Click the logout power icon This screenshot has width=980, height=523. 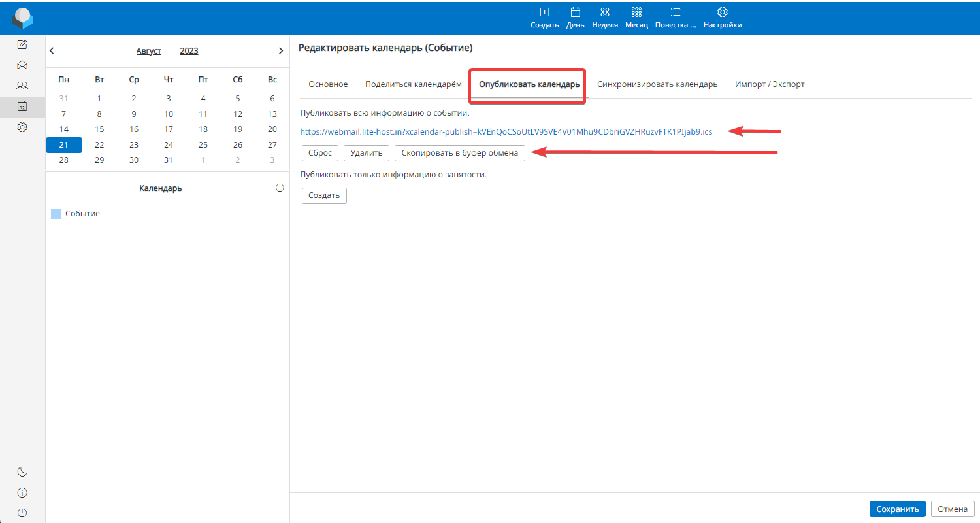pyautogui.click(x=22, y=513)
